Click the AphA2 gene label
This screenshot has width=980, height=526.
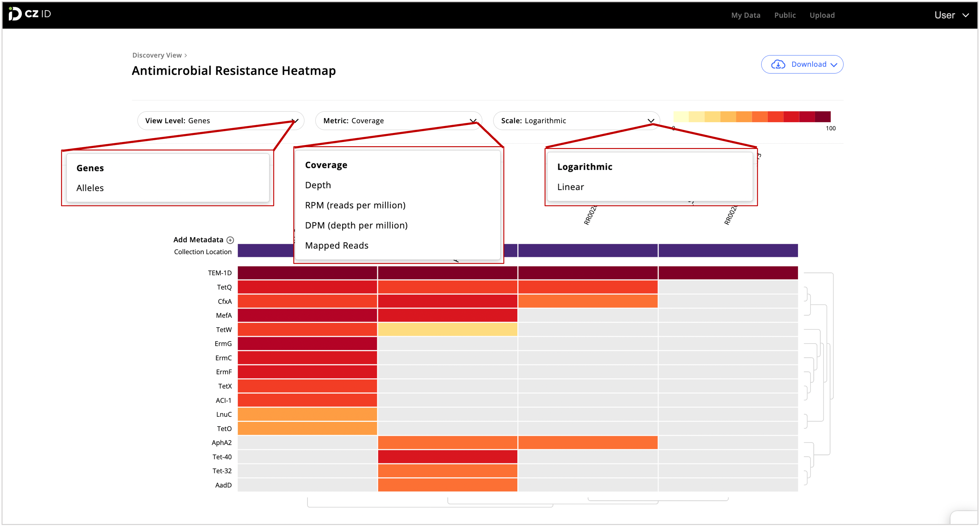(x=221, y=443)
